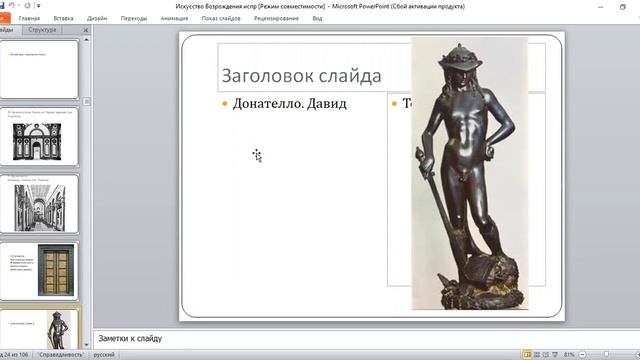
Task: Open the Рецензирование ribbon tab
Action: 276,18
